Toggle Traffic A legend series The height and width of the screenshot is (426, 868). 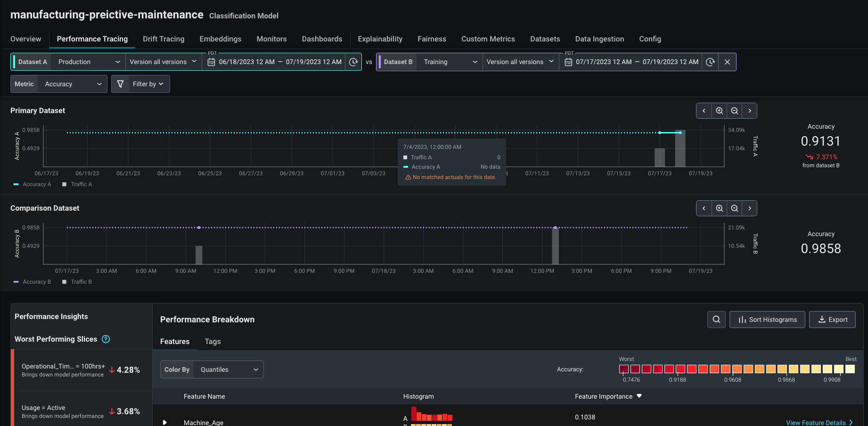(77, 184)
